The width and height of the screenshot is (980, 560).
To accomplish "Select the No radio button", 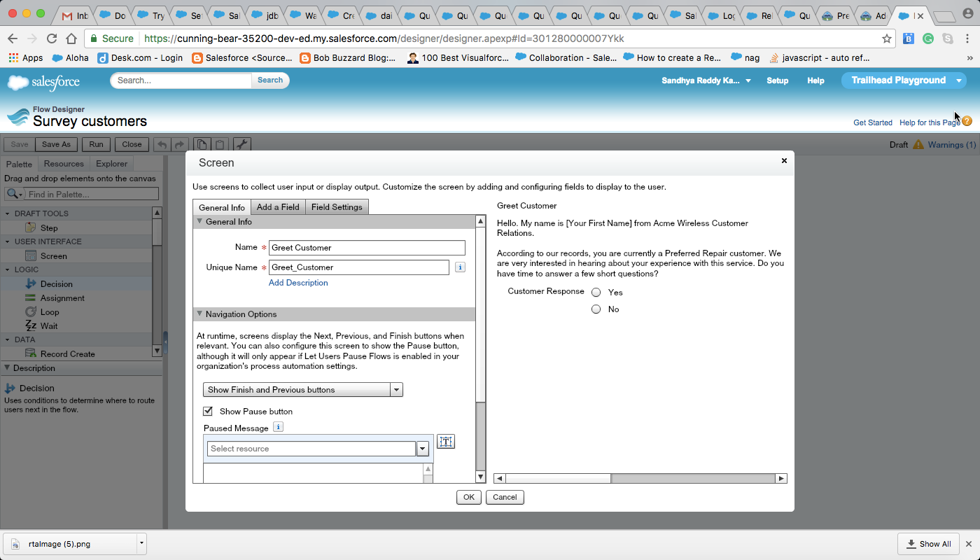I will click(x=596, y=309).
